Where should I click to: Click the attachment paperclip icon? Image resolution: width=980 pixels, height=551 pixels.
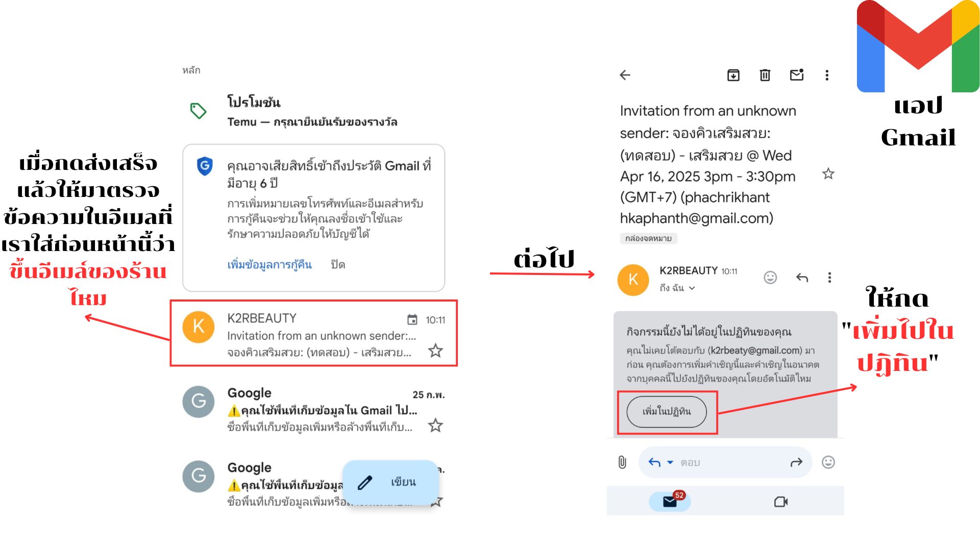[x=622, y=462]
